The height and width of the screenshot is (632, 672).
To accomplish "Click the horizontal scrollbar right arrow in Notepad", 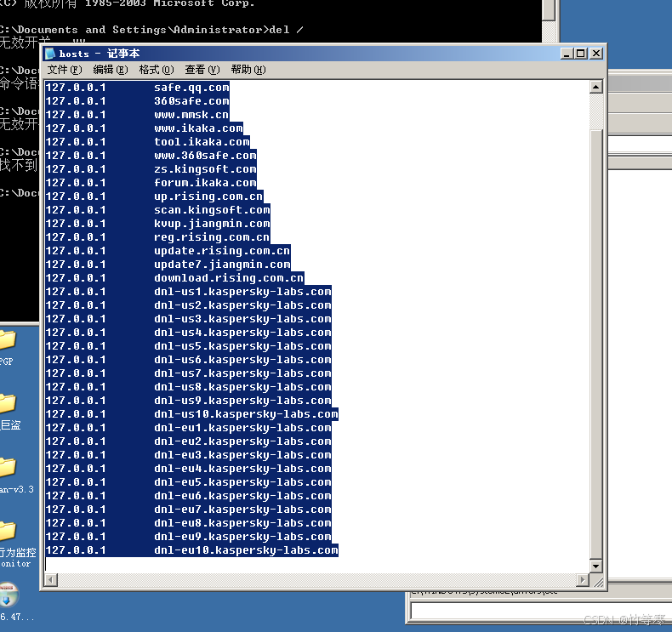I will coord(583,580).
